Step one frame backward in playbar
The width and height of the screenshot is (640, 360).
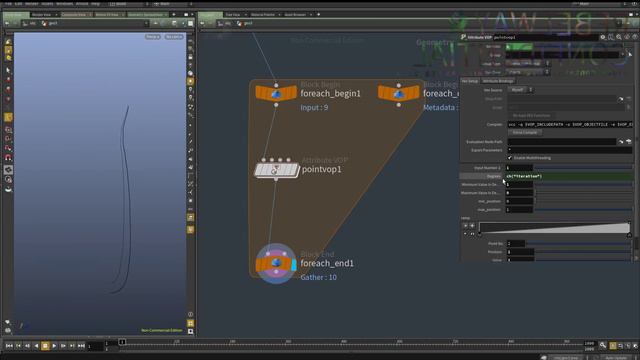27,346
